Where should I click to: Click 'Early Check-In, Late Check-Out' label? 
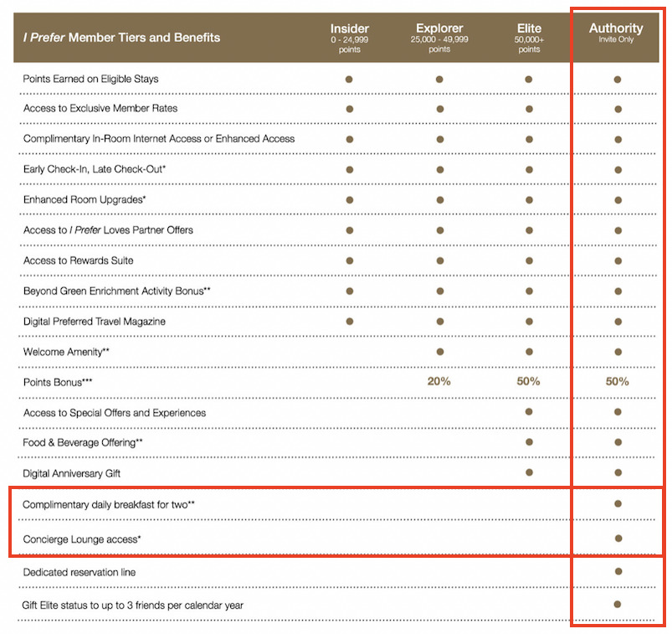coord(95,169)
